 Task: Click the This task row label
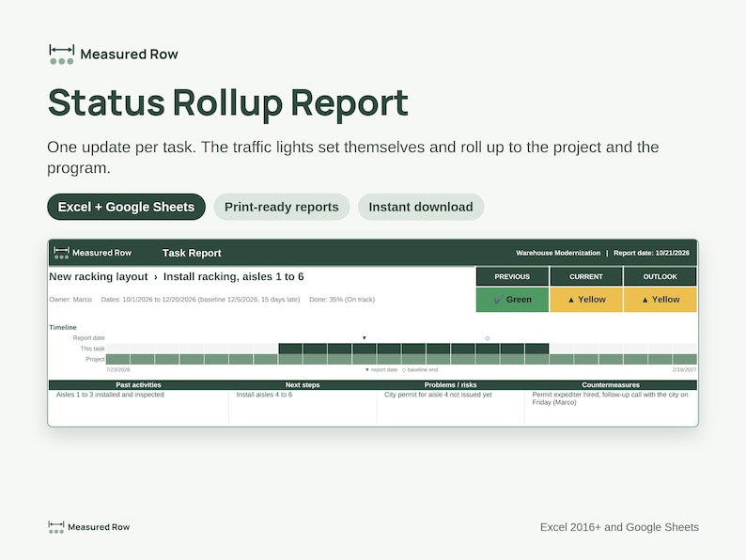pos(92,349)
